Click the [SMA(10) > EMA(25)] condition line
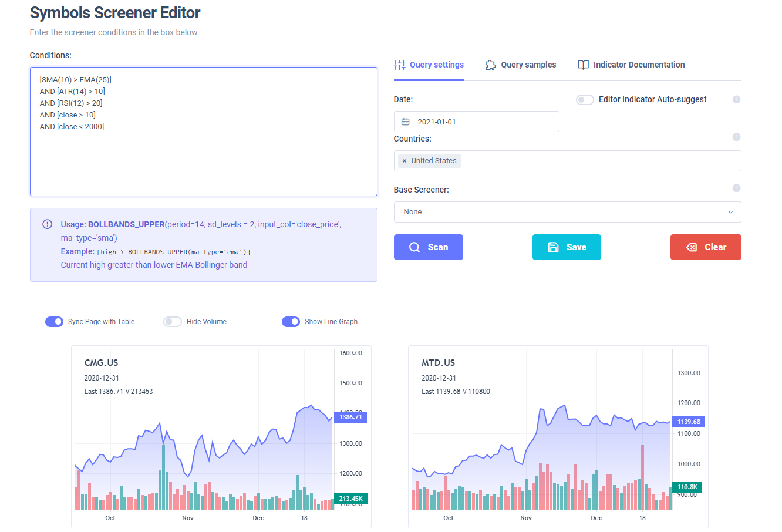This screenshot has width=782, height=532. (x=75, y=79)
